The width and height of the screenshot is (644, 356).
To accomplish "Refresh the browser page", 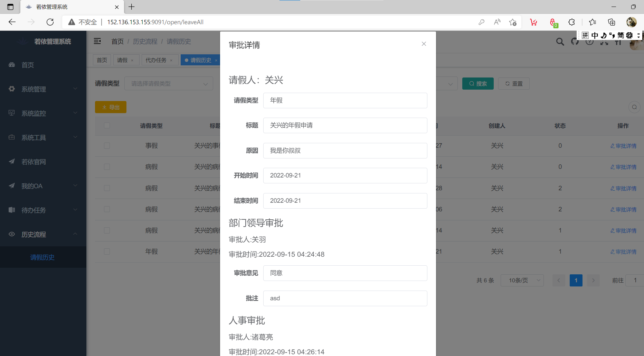I will 50,22.
